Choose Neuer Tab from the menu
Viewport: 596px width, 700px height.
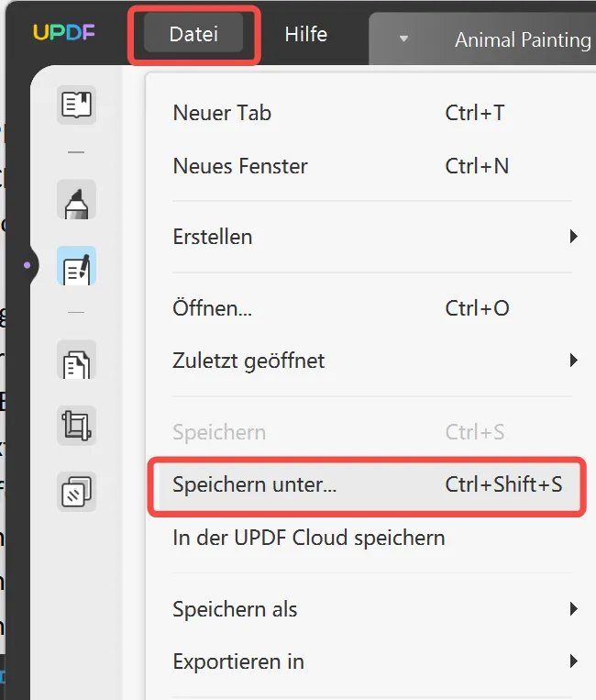pyautogui.click(x=222, y=114)
